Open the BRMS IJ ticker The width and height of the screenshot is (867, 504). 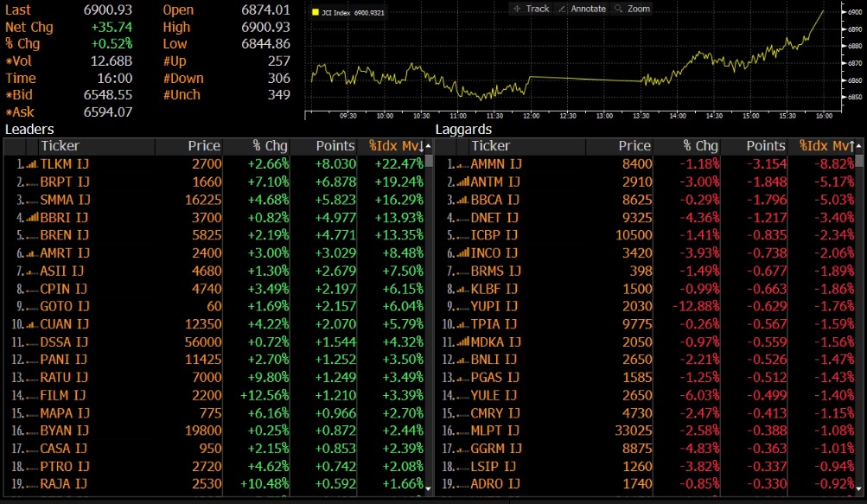[x=495, y=271]
